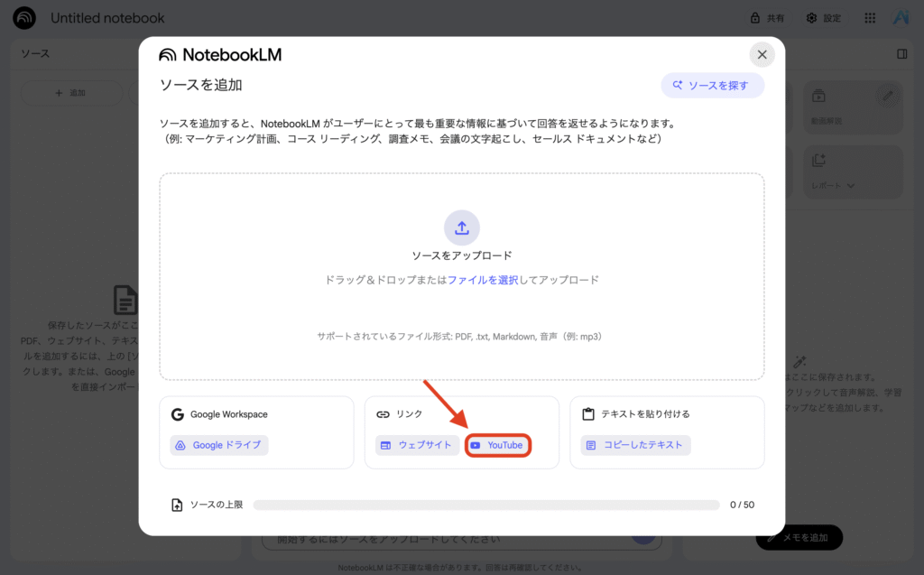This screenshot has width=924, height=575.
Task: Click the リンク section label
Action: [409, 414]
